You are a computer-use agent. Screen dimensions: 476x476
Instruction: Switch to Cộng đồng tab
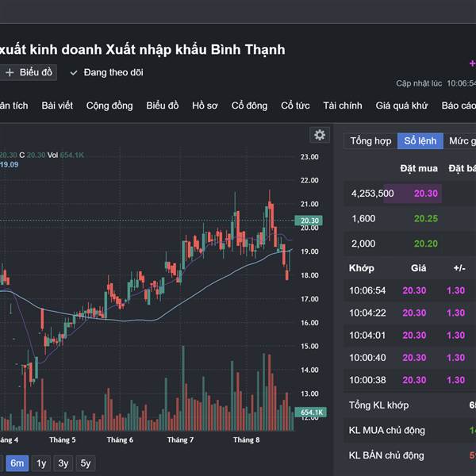coord(109,106)
